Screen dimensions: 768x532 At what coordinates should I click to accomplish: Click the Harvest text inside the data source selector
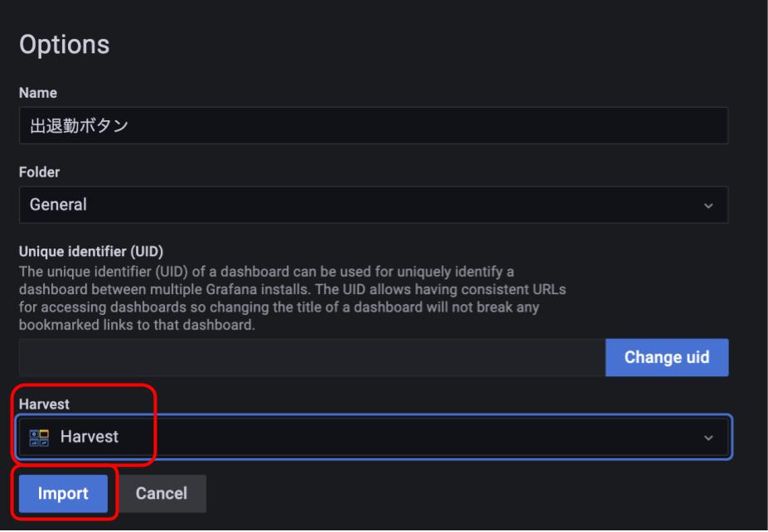[x=89, y=437]
